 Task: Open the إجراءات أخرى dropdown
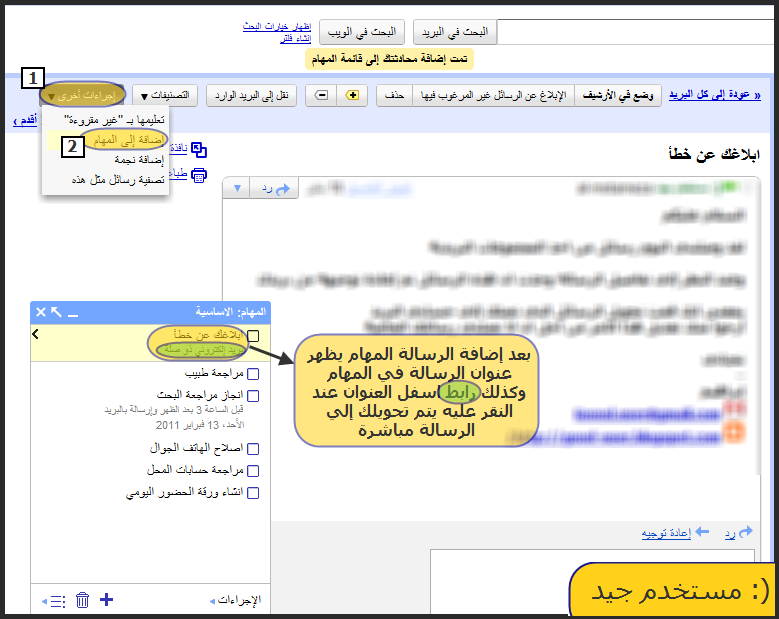click(82, 95)
